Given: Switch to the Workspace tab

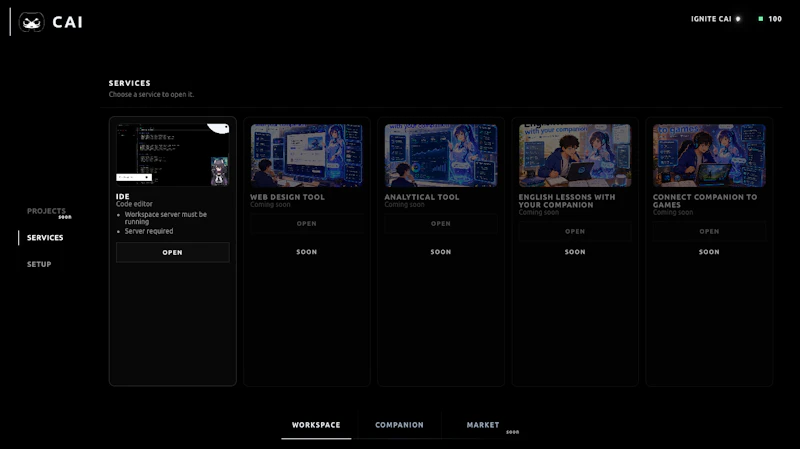Looking at the screenshot, I should click(316, 425).
